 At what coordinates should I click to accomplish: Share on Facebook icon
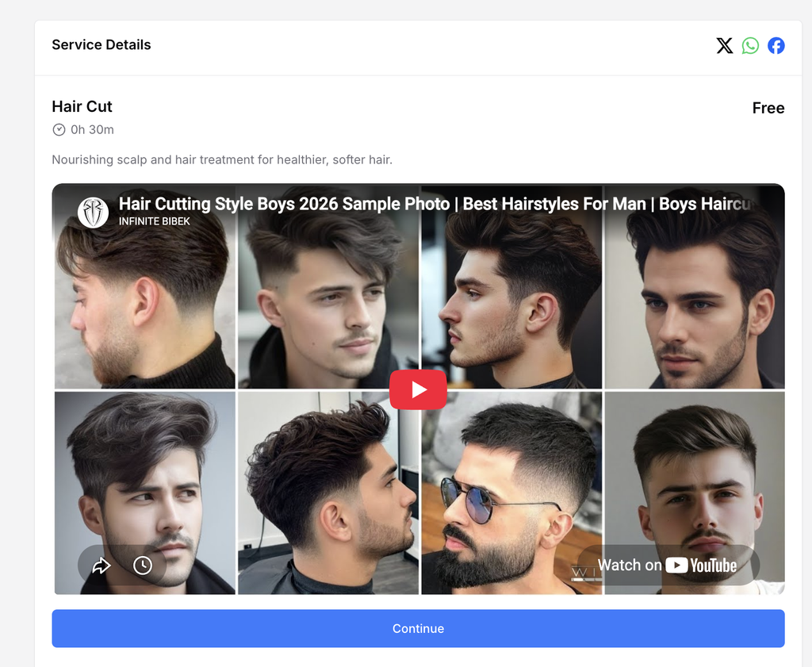(776, 45)
